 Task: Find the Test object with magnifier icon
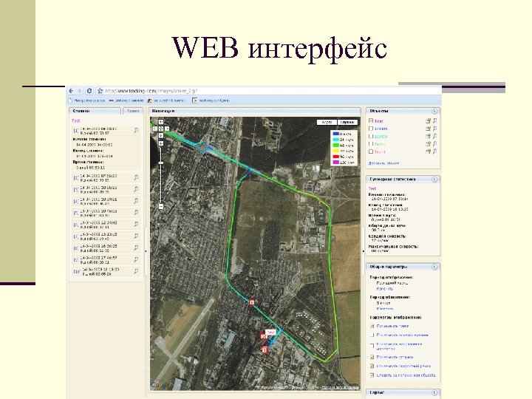click(x=434, y=120)
